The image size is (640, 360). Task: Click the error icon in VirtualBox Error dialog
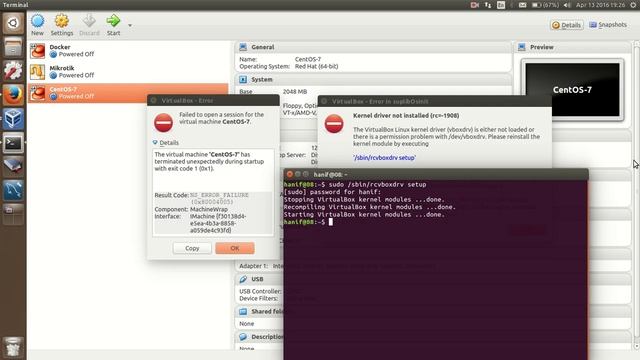click(x=163, y=122)
